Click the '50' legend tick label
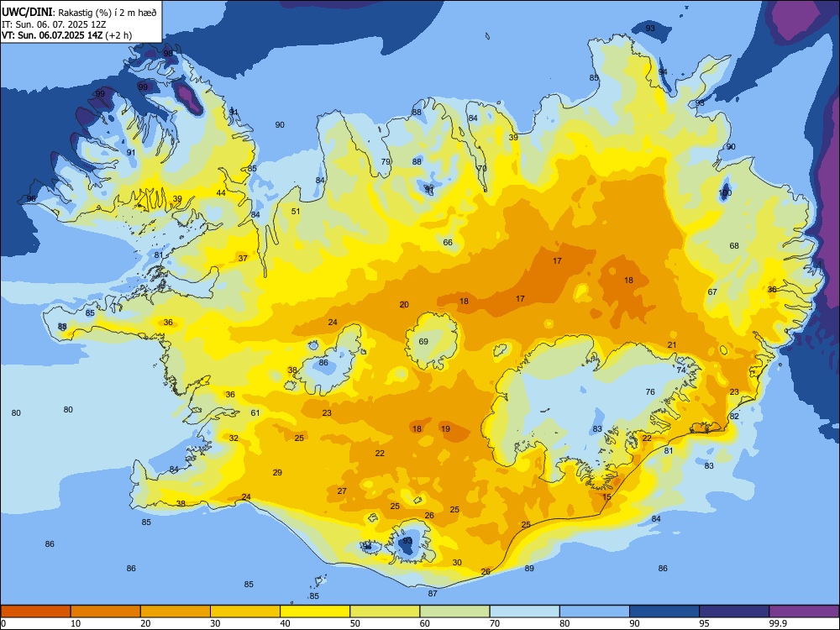 354,623
